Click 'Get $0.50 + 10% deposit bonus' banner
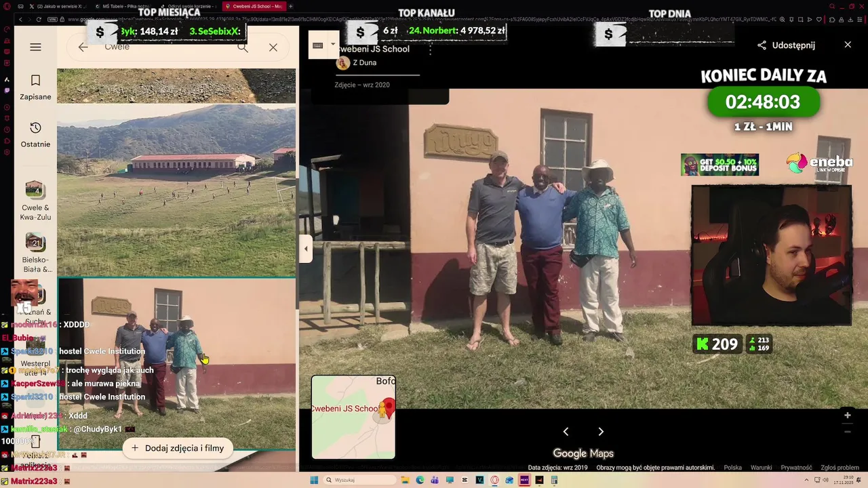Image resolution: width=868 pixels, height=488 pixels. (x=719, y=165)
